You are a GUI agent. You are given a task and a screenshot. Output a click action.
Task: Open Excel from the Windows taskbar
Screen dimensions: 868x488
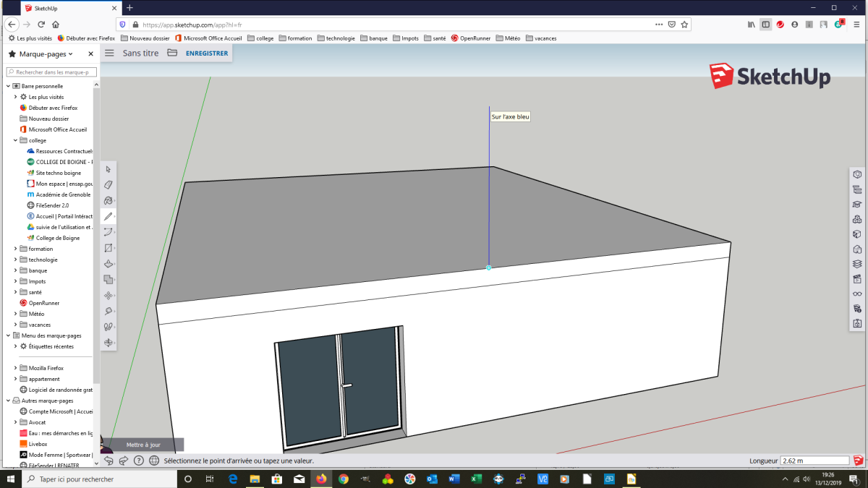[x=477, y=479]
